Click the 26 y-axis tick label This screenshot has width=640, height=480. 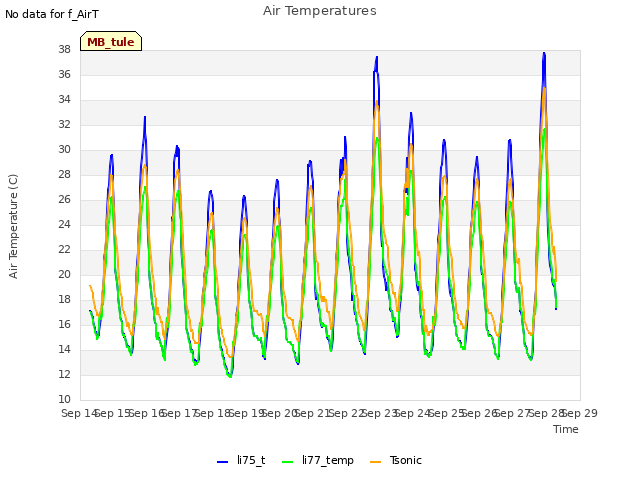[64, 200]
